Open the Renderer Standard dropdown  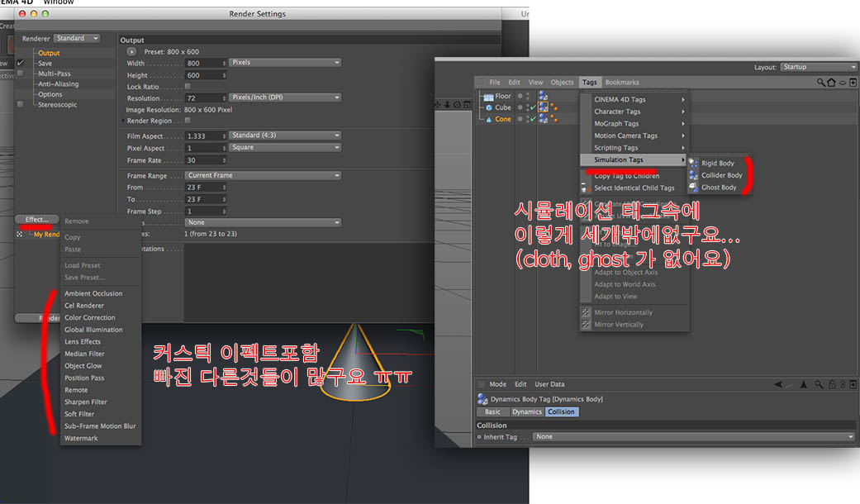coord(78,38)
